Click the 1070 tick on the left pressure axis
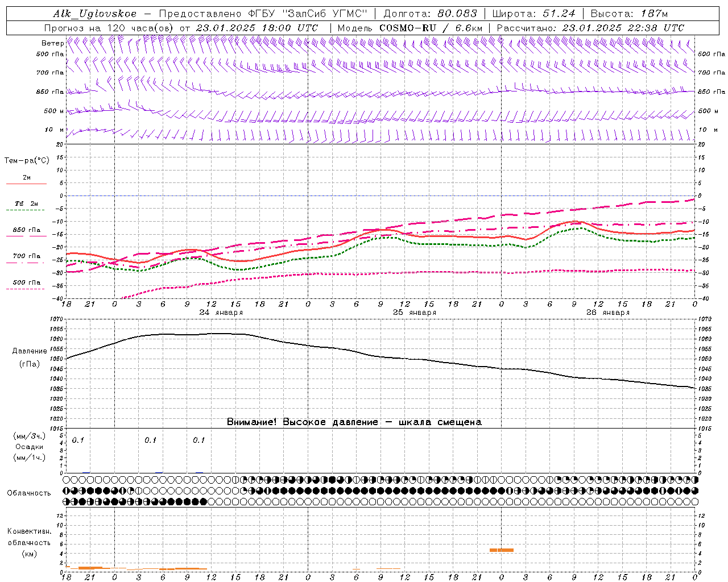 point(57,319)
